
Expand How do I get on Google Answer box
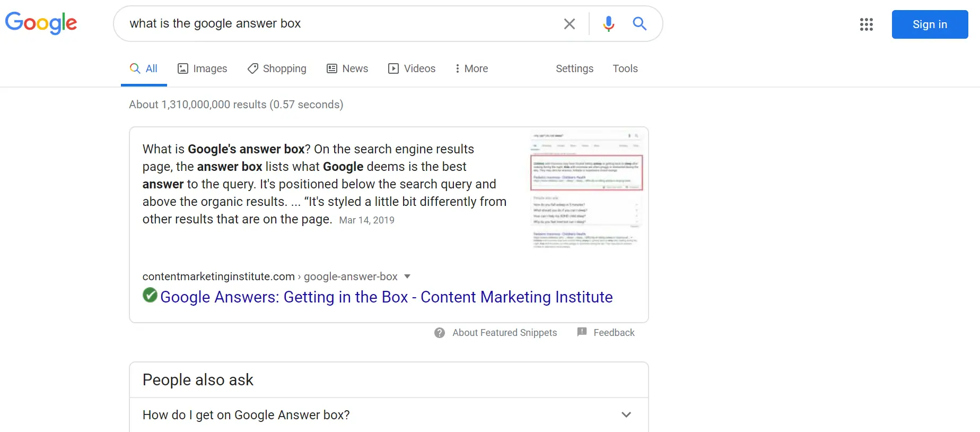point(389,415)
